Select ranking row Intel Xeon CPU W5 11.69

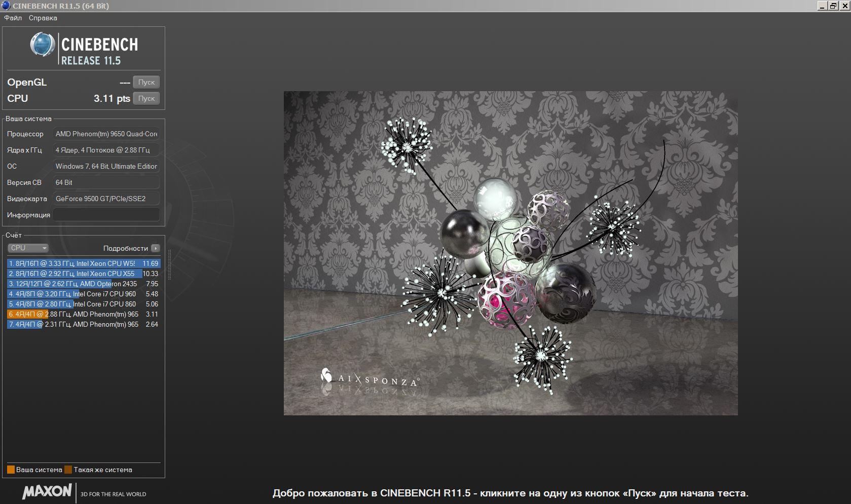(84, 263)
